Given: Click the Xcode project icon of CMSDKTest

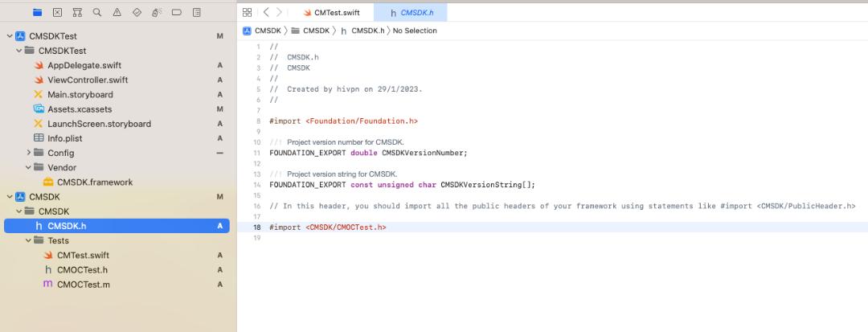Looking at the screenshot, I should pyautogui.click(x=20, y=36).
